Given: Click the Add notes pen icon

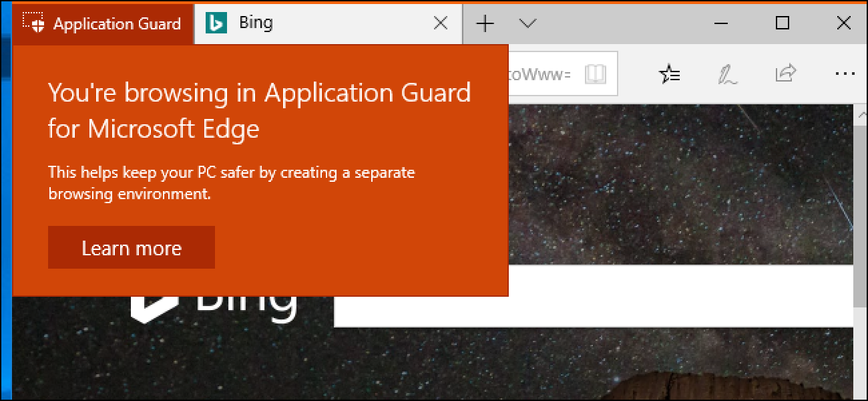Looking at the screenshot, I should click(x=727, y=74).
